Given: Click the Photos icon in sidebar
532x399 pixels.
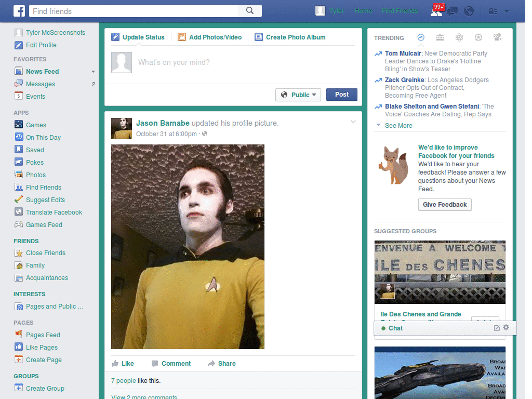Looking at the screenshot, I should pyautogui.click(x=19, y=175).
